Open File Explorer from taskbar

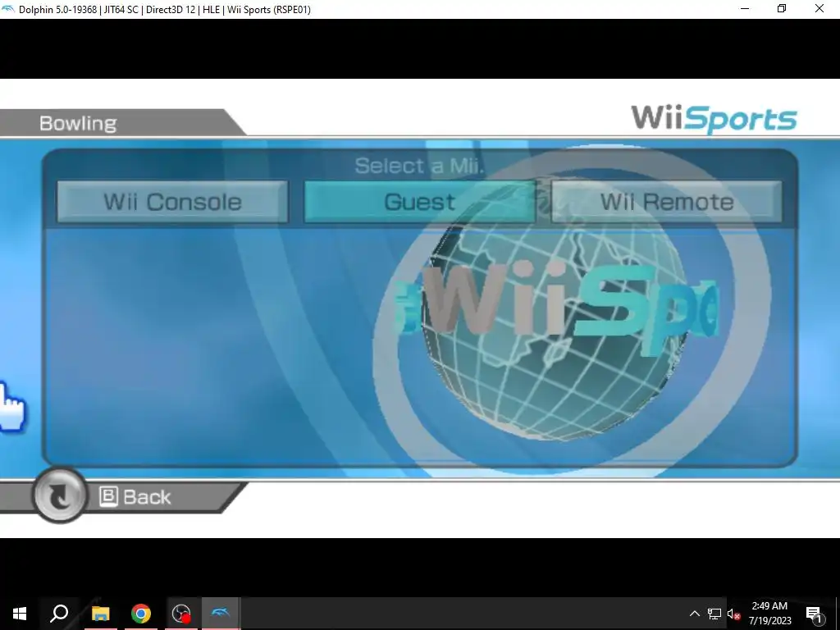(100, 614)
